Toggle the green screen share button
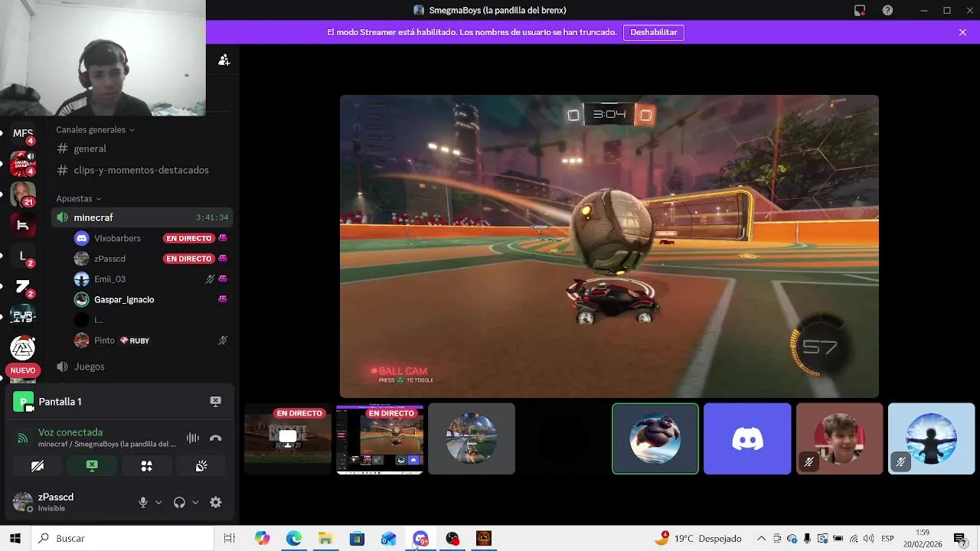The image size is (980, 551). [x=92, y=466]
